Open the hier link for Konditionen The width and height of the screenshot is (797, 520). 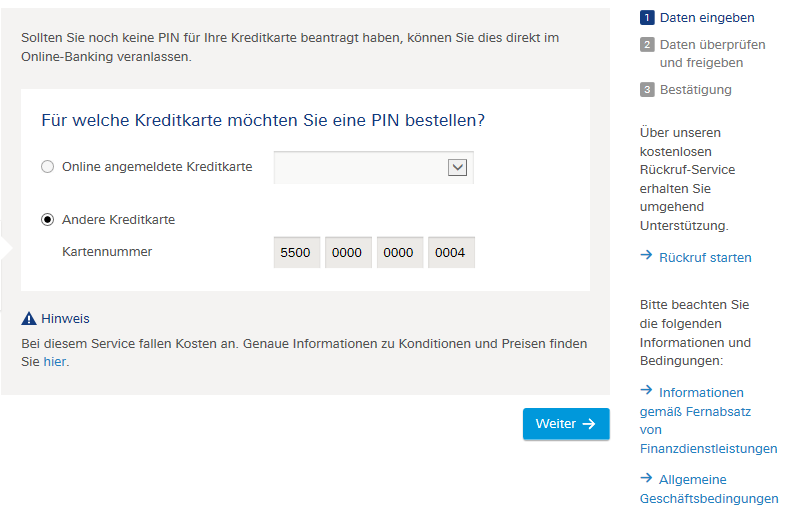coord(54,362)
